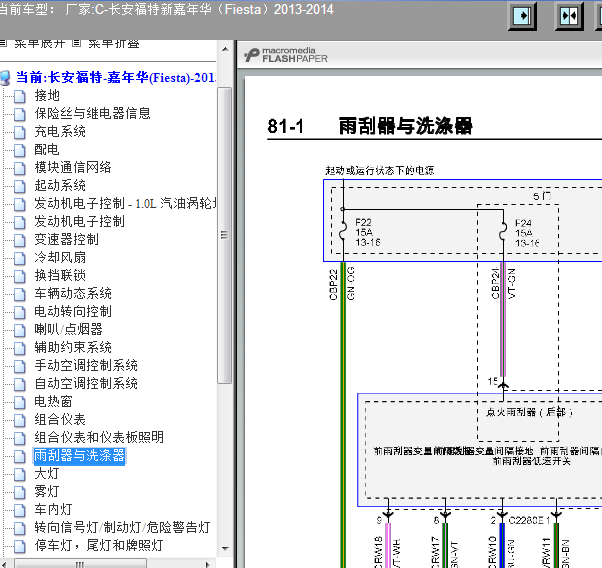Select 起动系统 entry
602x568 pixels.
click(60, 185)
